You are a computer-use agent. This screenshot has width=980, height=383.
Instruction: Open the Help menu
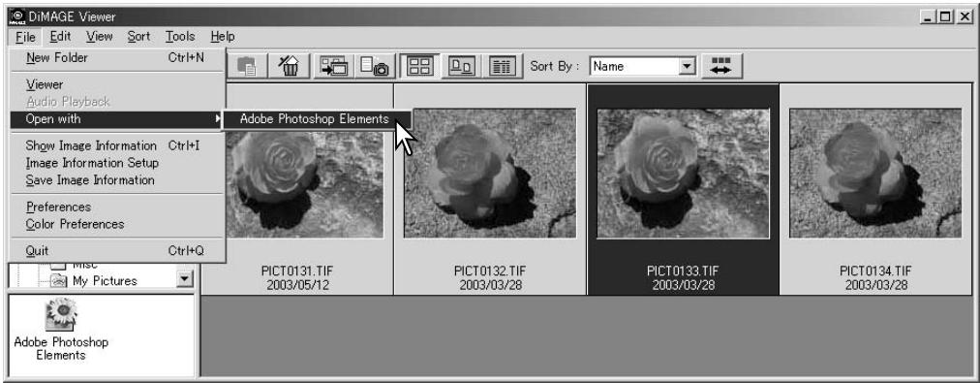[x=223, y=37]
